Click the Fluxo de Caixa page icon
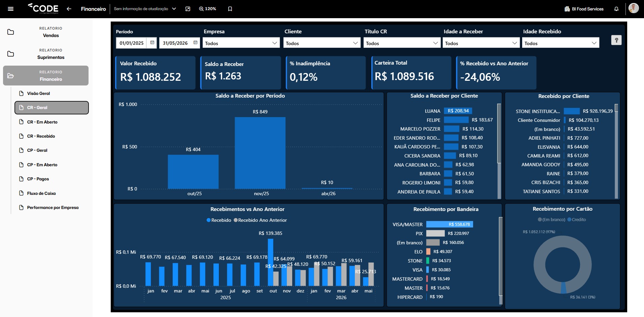 [21, 193]
